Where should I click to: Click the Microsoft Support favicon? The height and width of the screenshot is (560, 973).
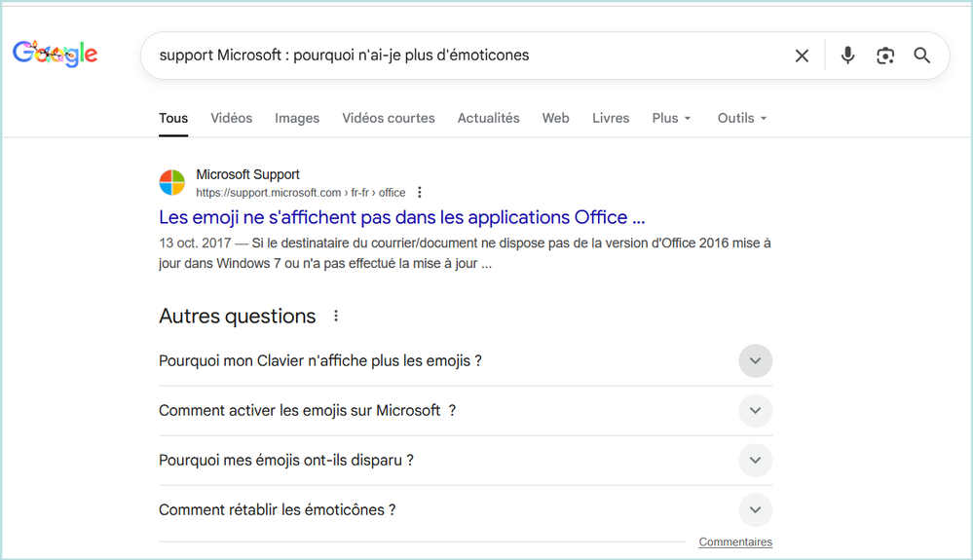172,183
